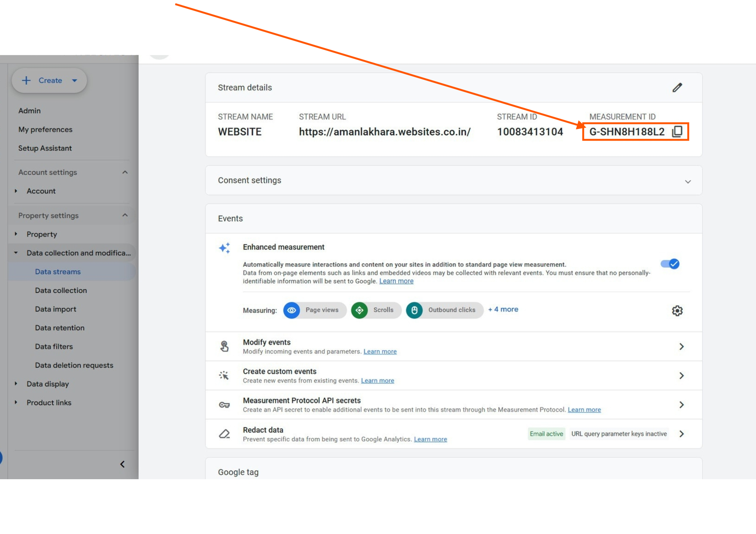Click the Measurement Protocol key icon

tap(225, 405)
